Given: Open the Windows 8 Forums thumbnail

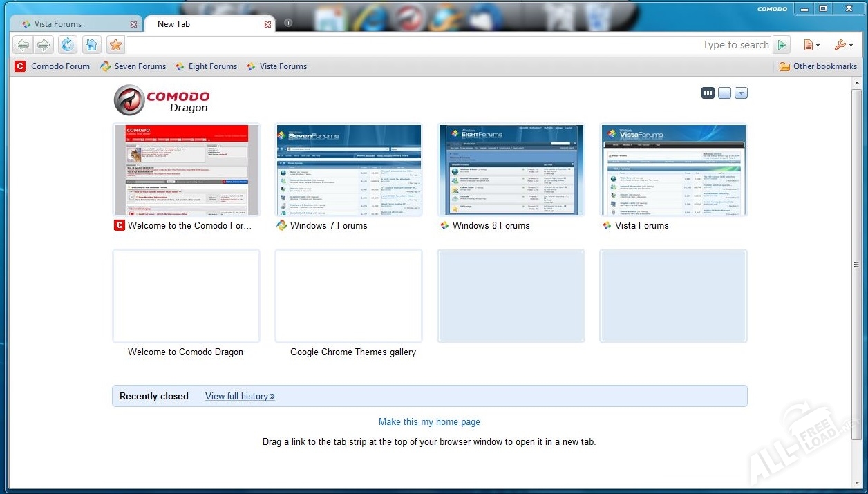Looking at the screenshot, I should (x=511, y=170).
